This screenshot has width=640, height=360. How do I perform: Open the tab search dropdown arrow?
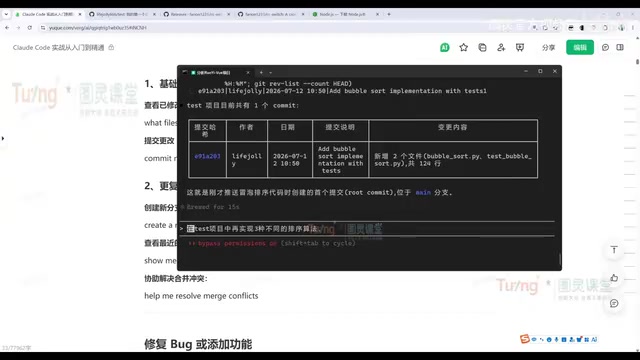[6, 14]
